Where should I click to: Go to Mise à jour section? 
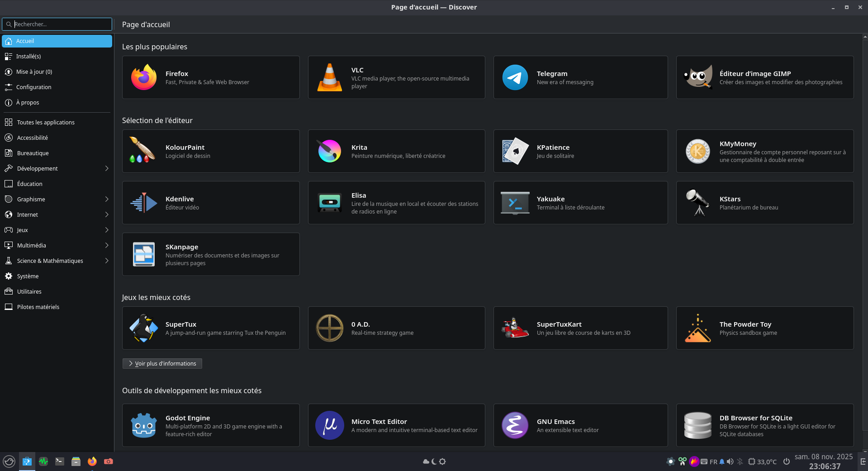(x=34, y=72)
